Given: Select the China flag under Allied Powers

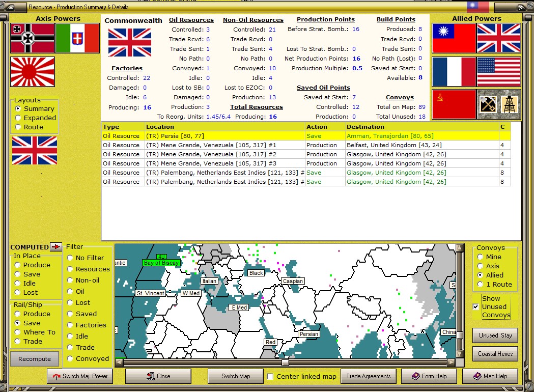Looking at the screenshot, I should click(454, 38).
